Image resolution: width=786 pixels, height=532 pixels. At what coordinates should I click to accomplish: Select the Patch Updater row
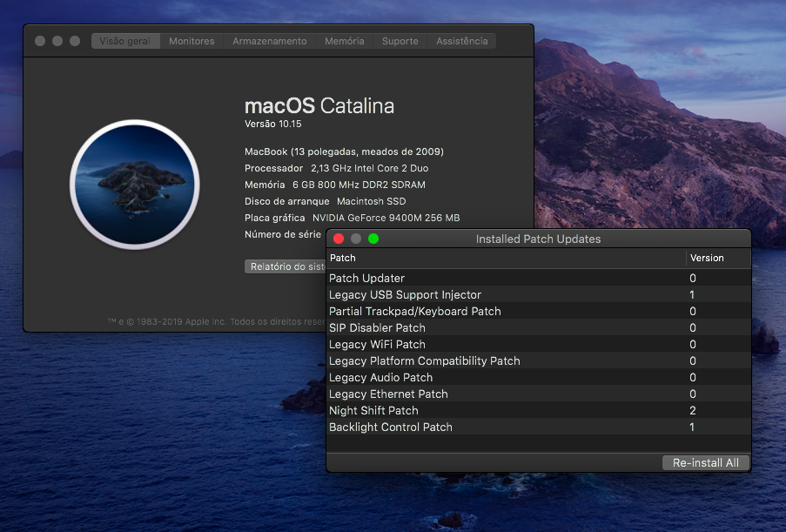[539, 278]
